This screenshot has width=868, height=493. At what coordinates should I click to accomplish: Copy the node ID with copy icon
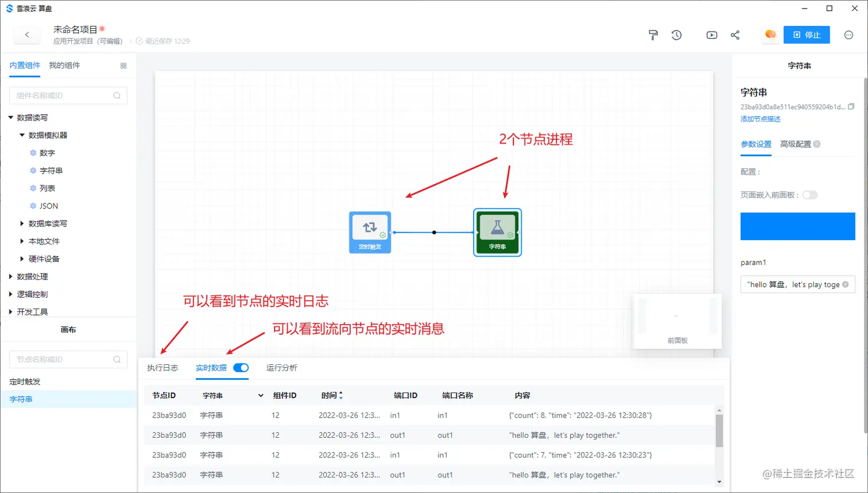(x=851, y=106)
